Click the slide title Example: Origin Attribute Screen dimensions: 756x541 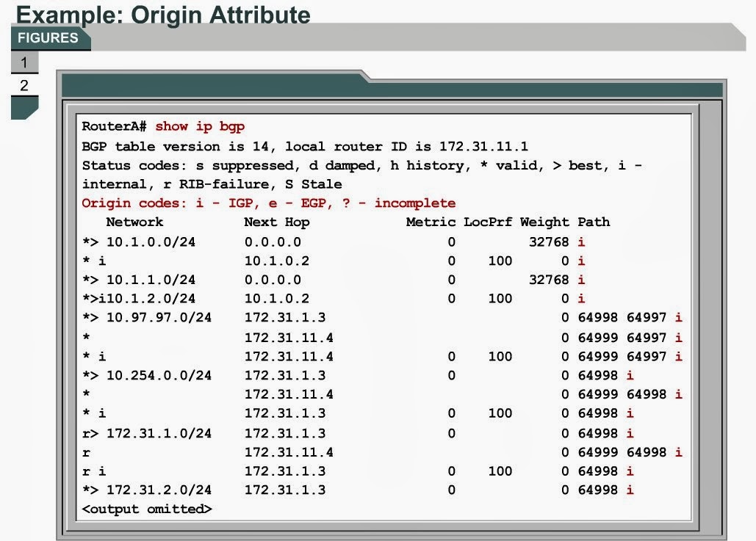165,15
